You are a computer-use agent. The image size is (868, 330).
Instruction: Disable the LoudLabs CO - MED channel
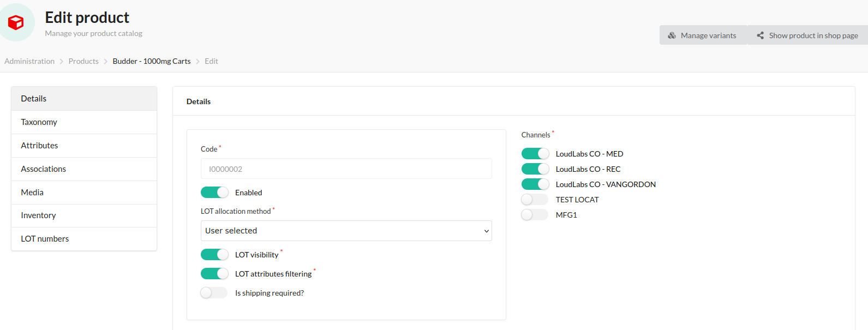[x=535, y=154]
